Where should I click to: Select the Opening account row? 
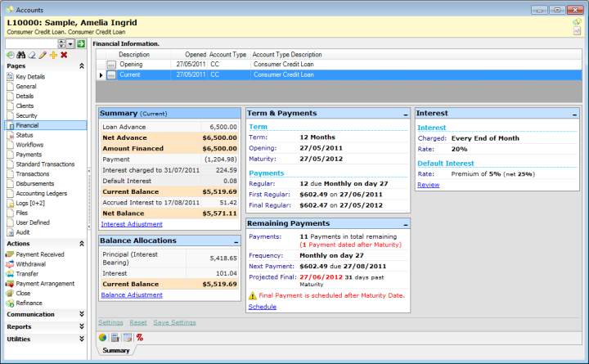click(131, 64)
